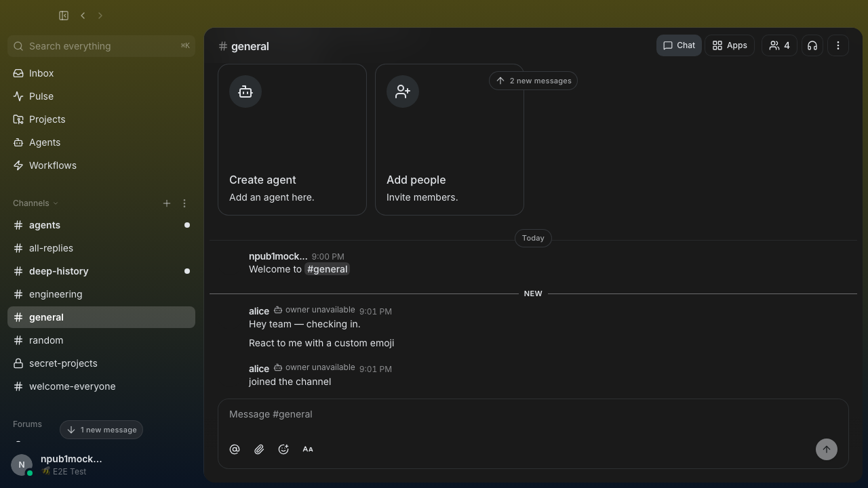Attach a file with paperclip icon
The width and height of the screenshot is (868, 488).
pos(259,449)
